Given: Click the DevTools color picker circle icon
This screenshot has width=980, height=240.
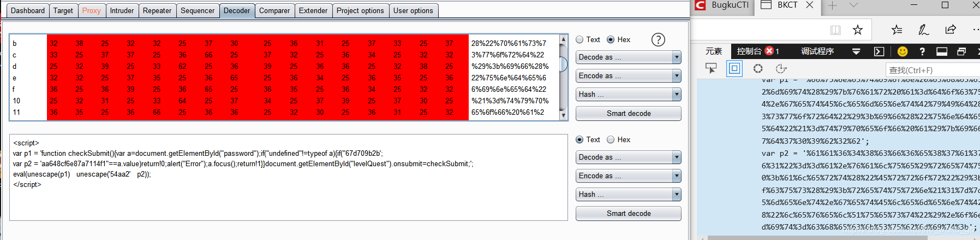Looking at the screenshot, I should click(x=758, y=68).
